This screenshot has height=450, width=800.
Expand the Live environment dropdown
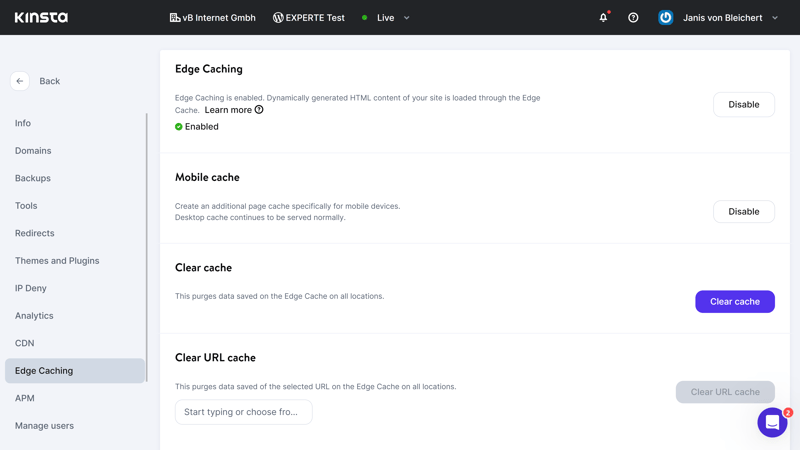pos(407,18)
